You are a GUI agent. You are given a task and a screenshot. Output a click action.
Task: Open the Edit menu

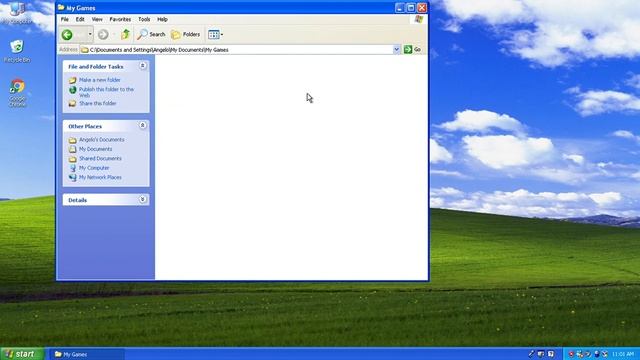(x=80, y=19)
